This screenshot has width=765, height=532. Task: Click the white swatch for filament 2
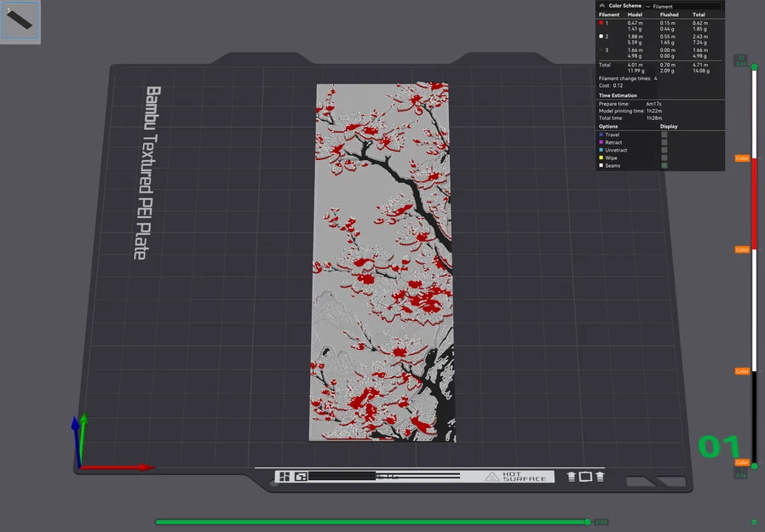601,35
